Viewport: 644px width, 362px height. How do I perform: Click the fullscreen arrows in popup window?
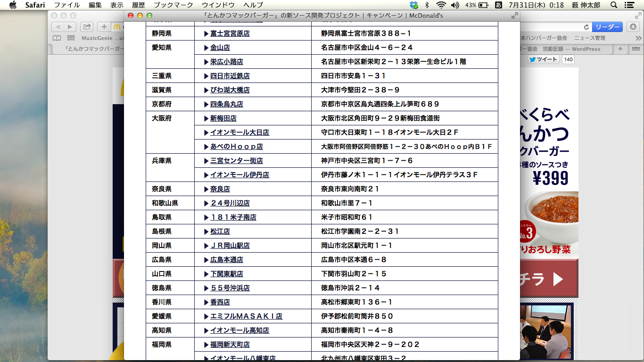pos(514,16)
